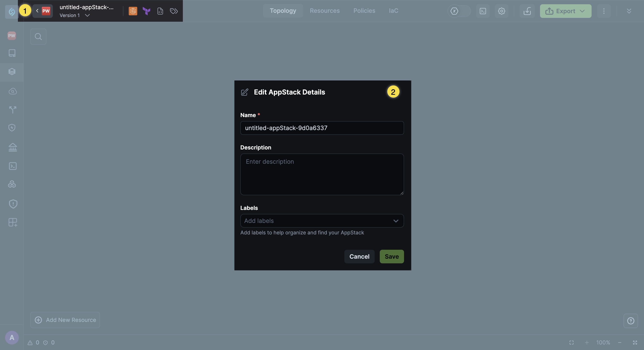This screenshot has width=644, height=350.
Task: Click the shield violations count in status bar
Action: pyautogui.click(x=49, y=343)
